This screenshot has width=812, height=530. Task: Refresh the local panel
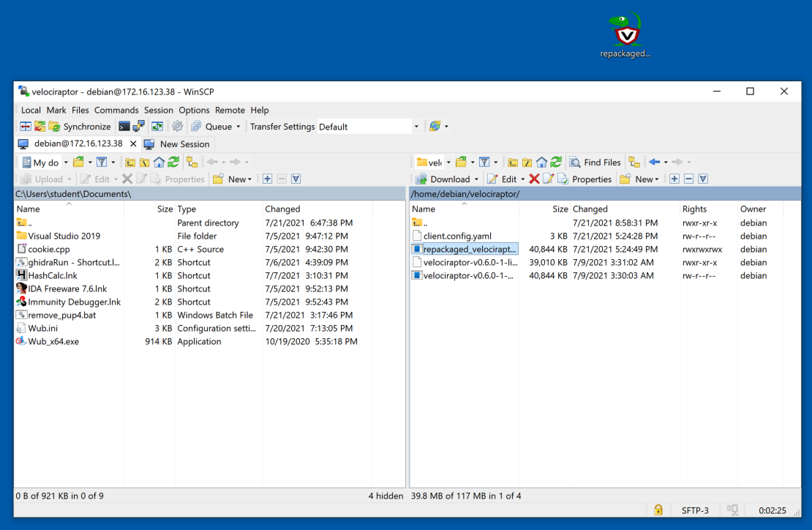point(173,163)
